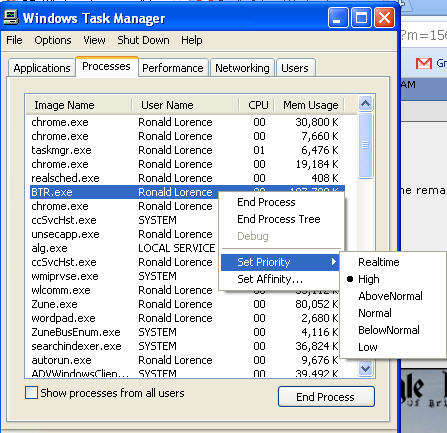Click the End Process button
The image size is (447, 433).
point(326,397)
